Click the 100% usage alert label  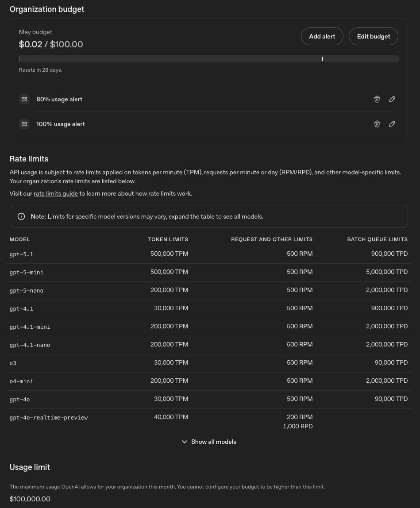[x=61, y=124]
